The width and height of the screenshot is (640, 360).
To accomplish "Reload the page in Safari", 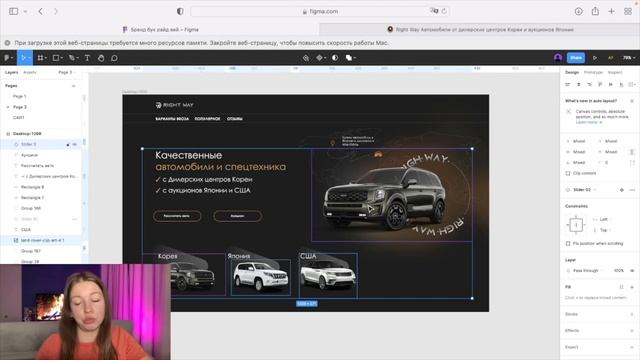I will tap(444, 11).
